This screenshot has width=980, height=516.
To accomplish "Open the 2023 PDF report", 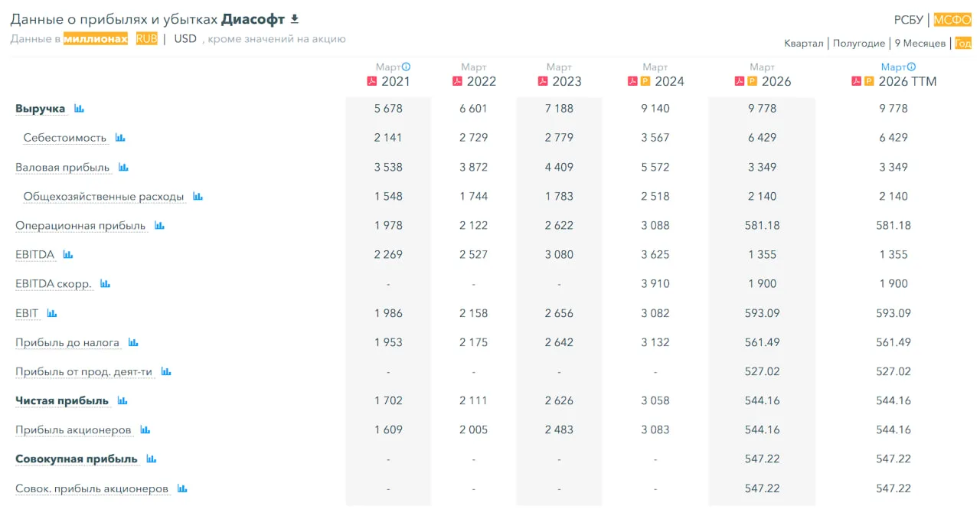I will 543,81.
